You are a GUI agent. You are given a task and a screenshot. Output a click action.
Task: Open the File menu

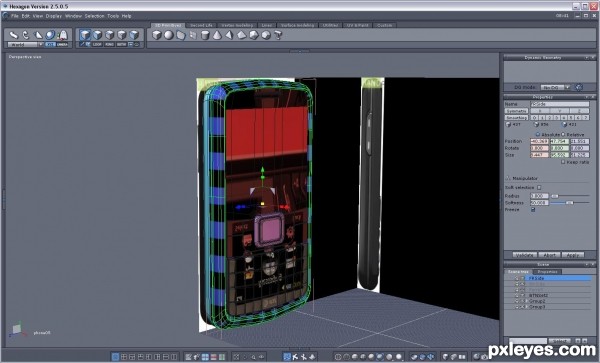[15, 16]
